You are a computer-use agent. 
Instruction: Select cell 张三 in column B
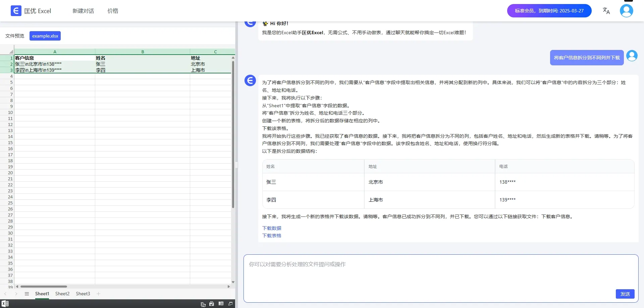click(143, 64)
